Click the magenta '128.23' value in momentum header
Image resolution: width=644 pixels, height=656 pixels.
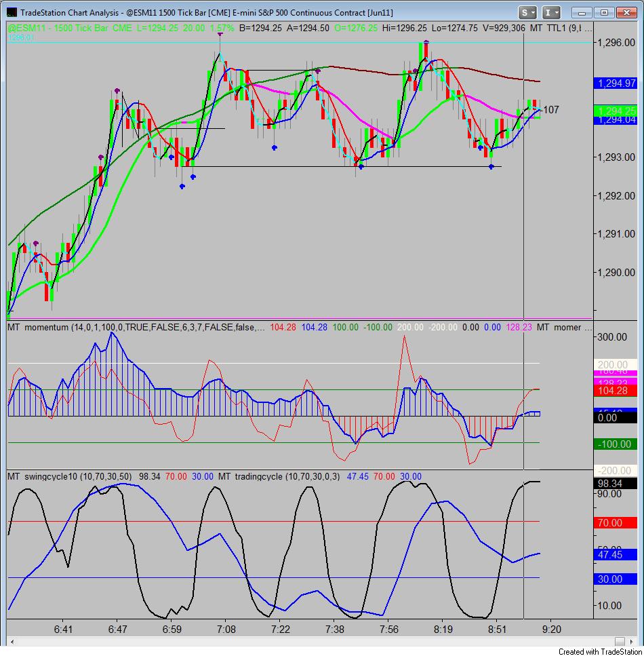(519, 327)
